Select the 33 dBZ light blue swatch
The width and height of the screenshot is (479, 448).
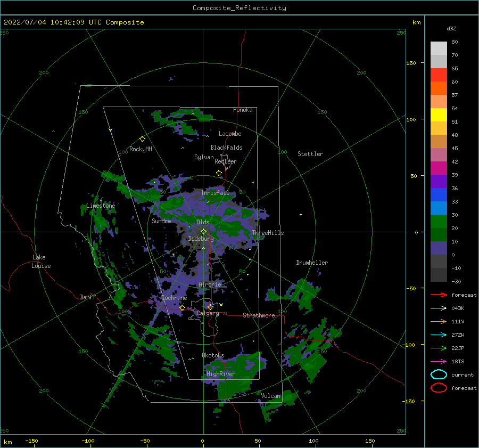[x=439, y=208]
